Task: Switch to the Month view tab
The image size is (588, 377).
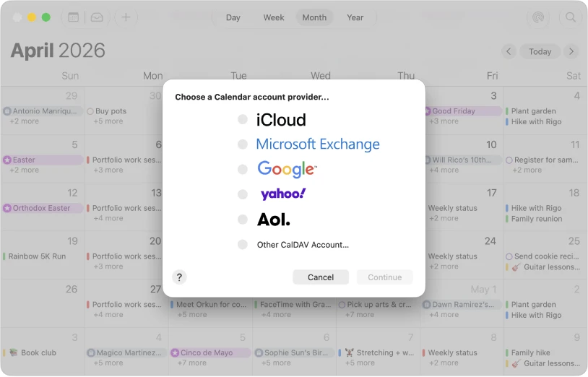Action: point(314,17)
